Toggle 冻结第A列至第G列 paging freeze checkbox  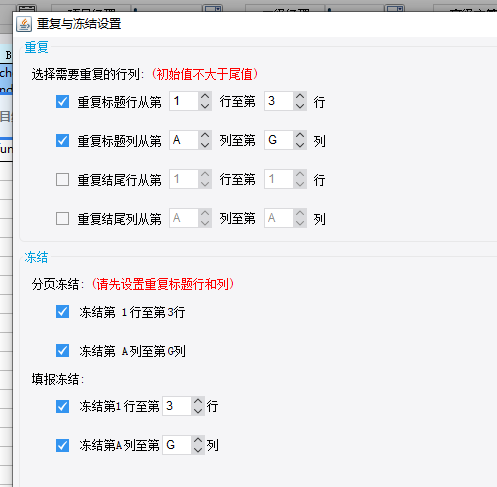tap(62, 351)
